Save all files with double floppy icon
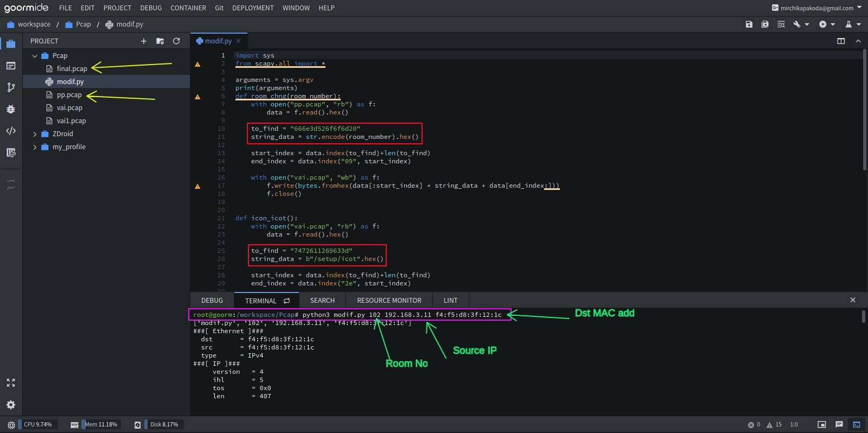Viewport: 868px width, 433px height. [765, 24]
